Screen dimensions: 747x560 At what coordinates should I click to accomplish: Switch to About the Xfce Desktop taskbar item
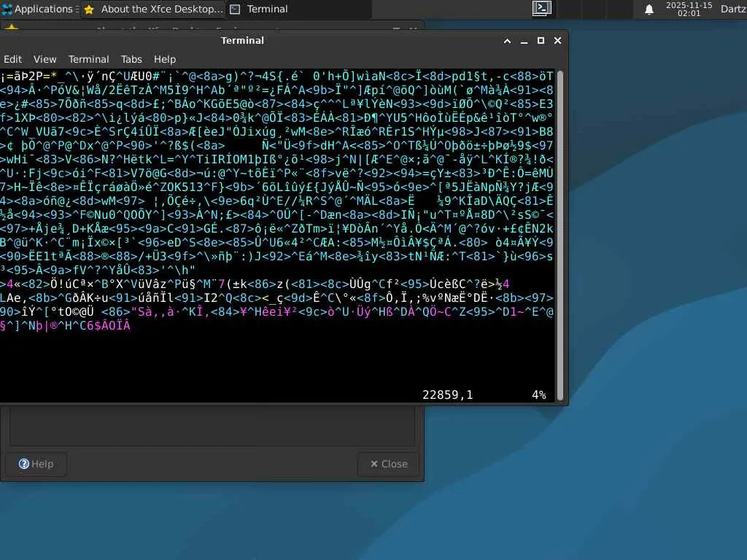click(x=153, y=9)
